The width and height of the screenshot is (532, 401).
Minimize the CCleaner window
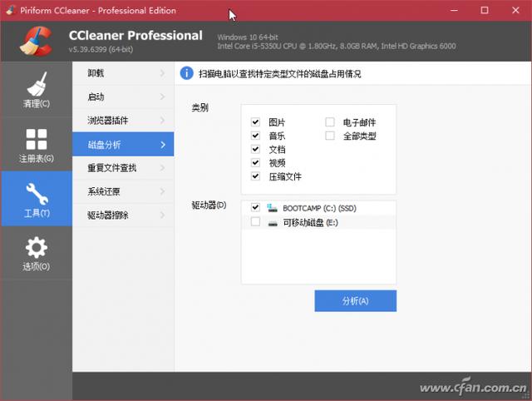pos(454,10)
